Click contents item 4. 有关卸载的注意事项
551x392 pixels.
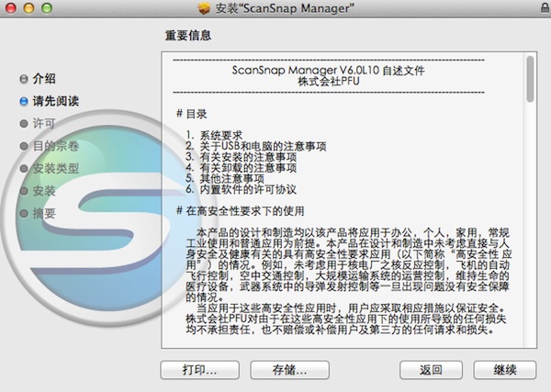[x=241, y=168]
